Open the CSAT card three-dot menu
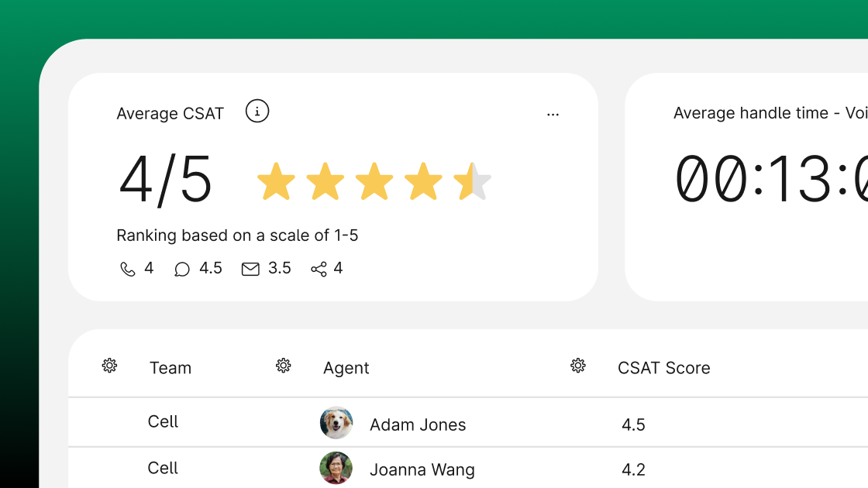 (x=553, y=115)
